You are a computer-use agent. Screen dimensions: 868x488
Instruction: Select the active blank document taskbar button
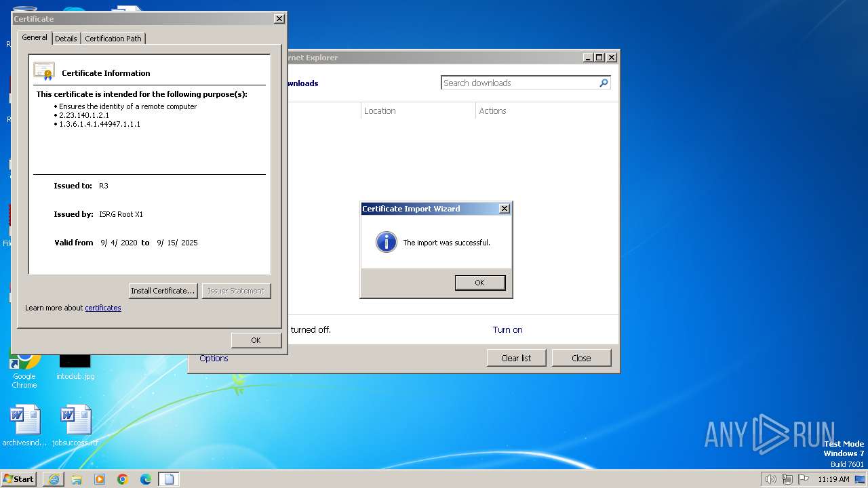coord(169,479)
